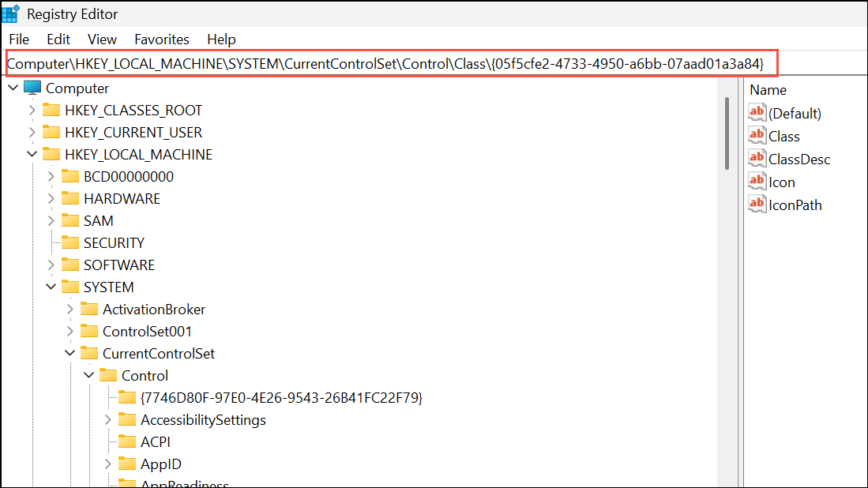Click the Name column header
868x488 pixels.
pos(768,90)
